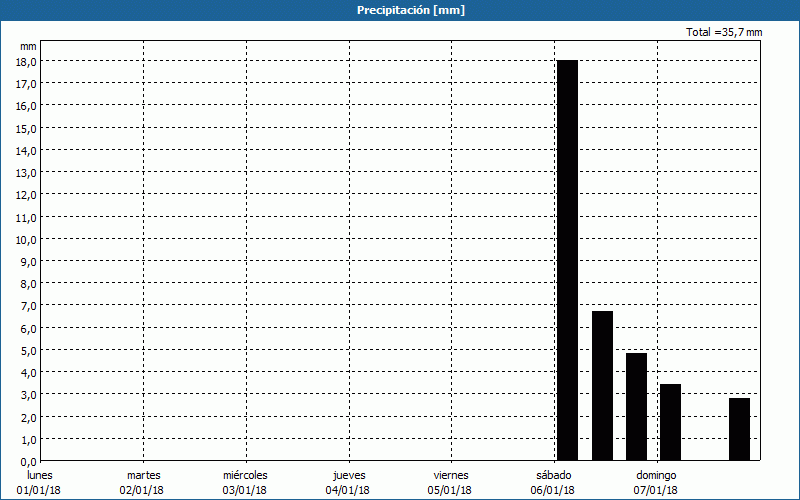Select the 10,0 value on the y-axis

26,239
